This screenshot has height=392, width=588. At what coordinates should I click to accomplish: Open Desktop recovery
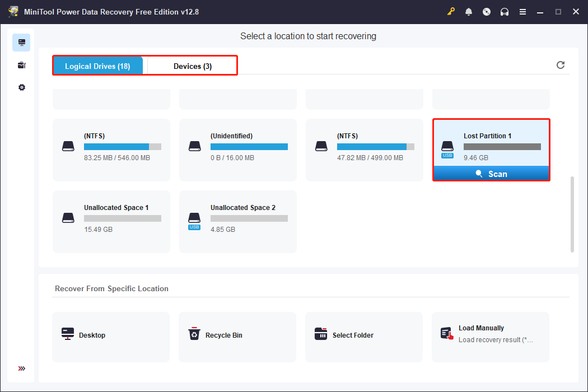(x=110, y=334)
